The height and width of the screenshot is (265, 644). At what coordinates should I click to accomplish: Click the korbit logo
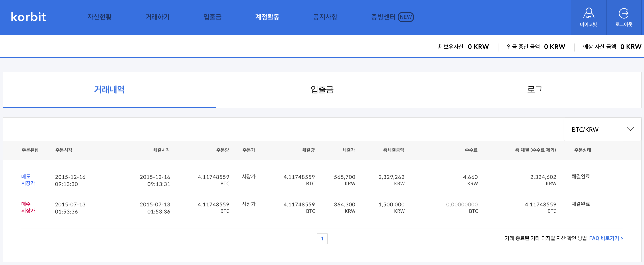[28, 17]
